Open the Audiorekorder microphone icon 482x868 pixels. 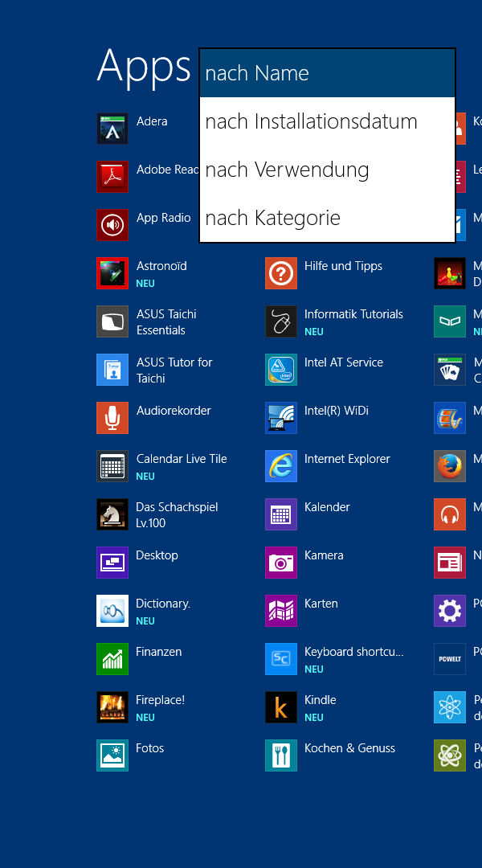pyautogui.click(x=112, y=418)
